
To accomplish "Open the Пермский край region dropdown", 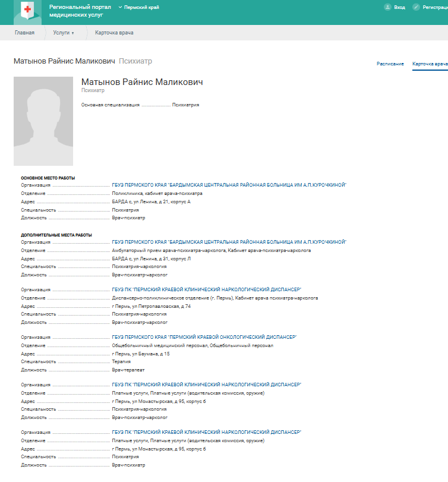I will coord(139,7).
